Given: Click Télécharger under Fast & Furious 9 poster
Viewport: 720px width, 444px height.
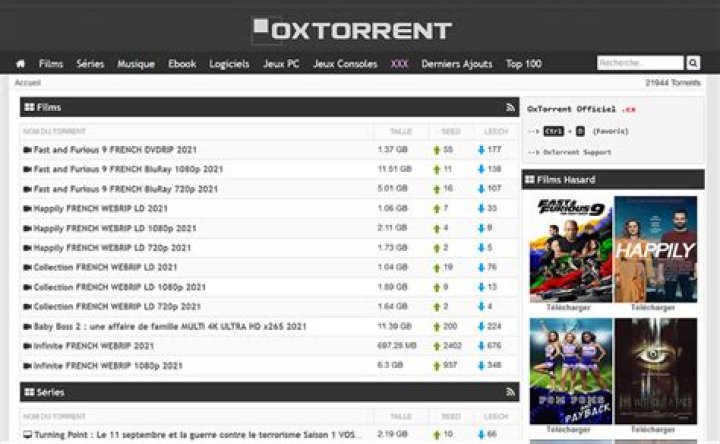Looking at the screenshot, I should 568,307.
